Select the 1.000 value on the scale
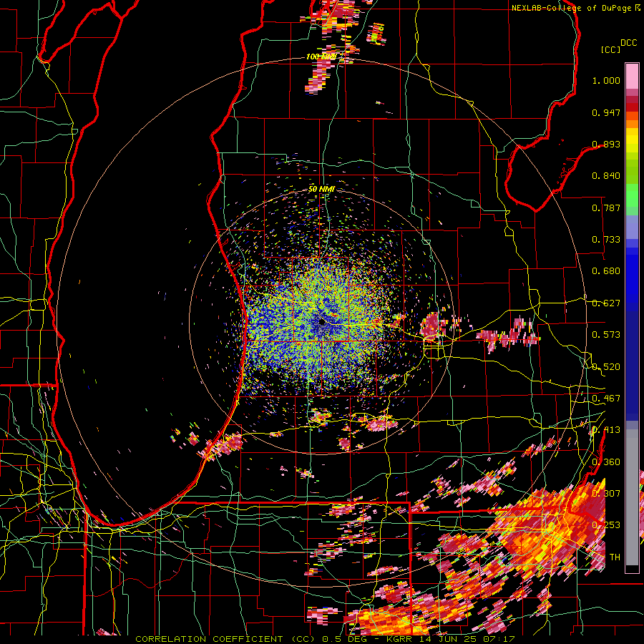This screenshot has height=644, width=644. 606,80
